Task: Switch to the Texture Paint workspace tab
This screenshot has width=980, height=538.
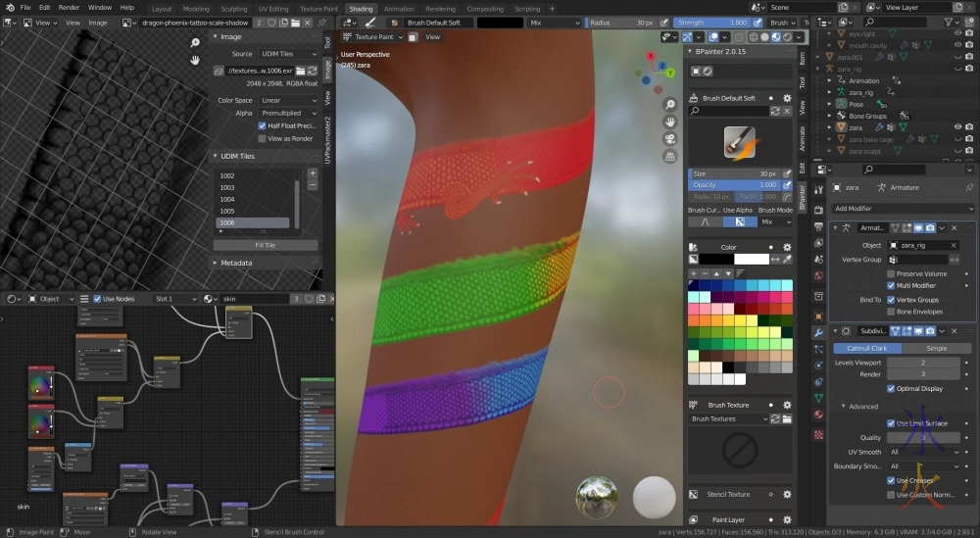Action: 318,9
